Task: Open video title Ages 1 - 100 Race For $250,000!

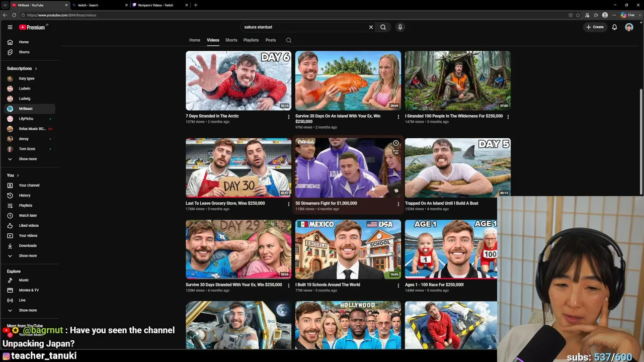Action: click(x=434, y=285)
